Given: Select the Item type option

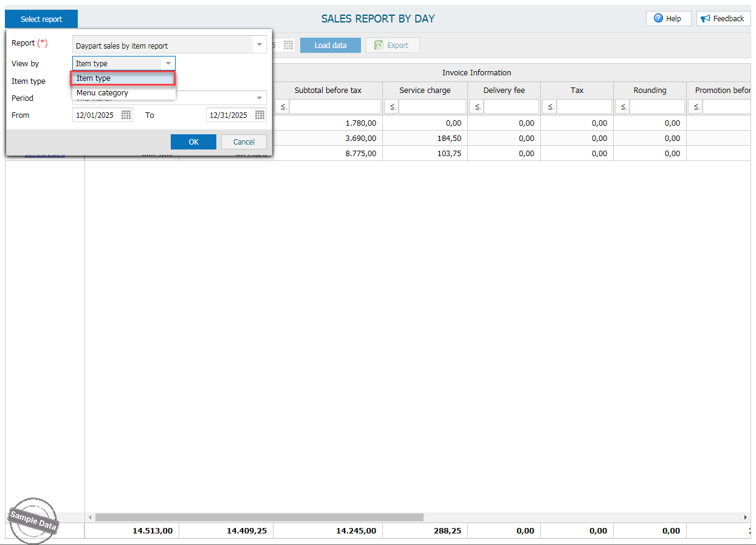Looking at the screenshot, I should click(123, 78).
